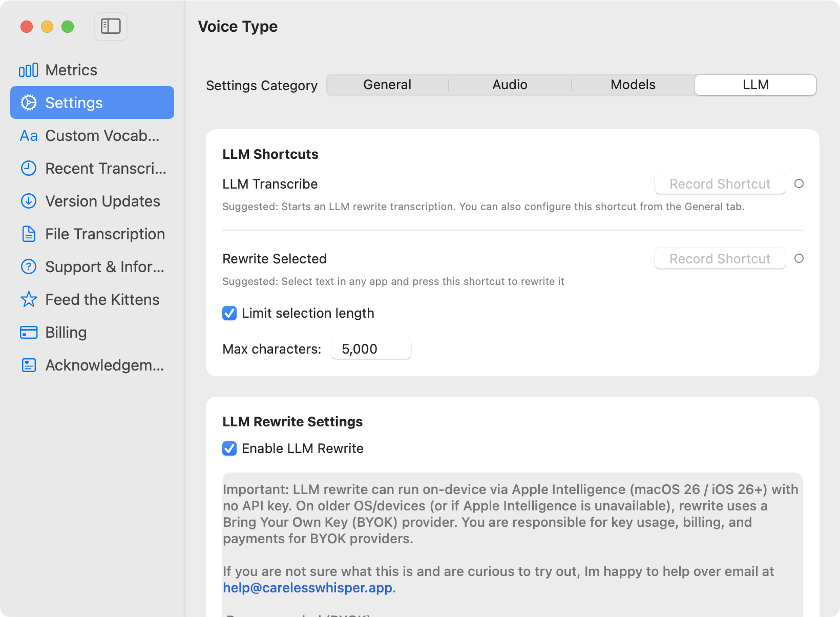Click the Acknowledgements badge icon
Screen dimensions: 840x617
(x=29, y=365)
